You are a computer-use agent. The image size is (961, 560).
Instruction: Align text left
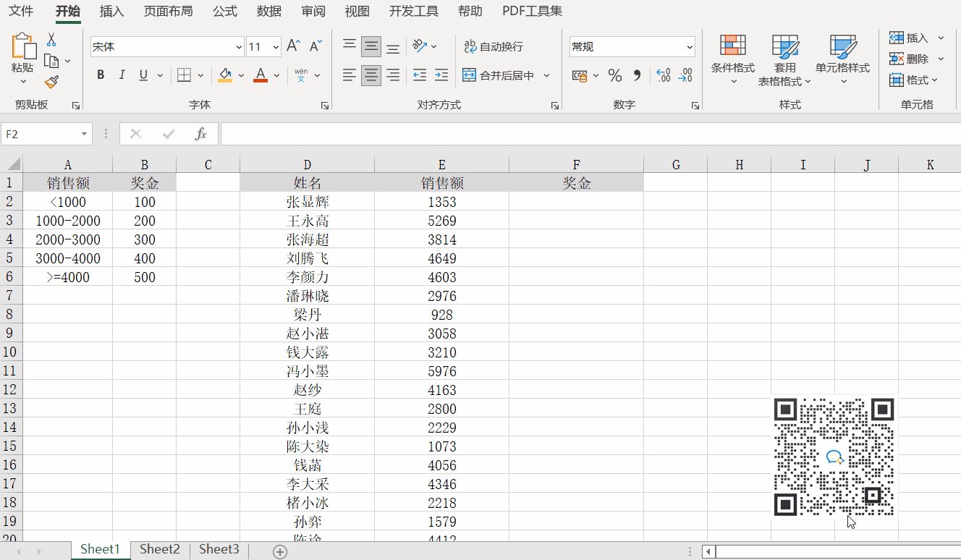coord(350,75)
